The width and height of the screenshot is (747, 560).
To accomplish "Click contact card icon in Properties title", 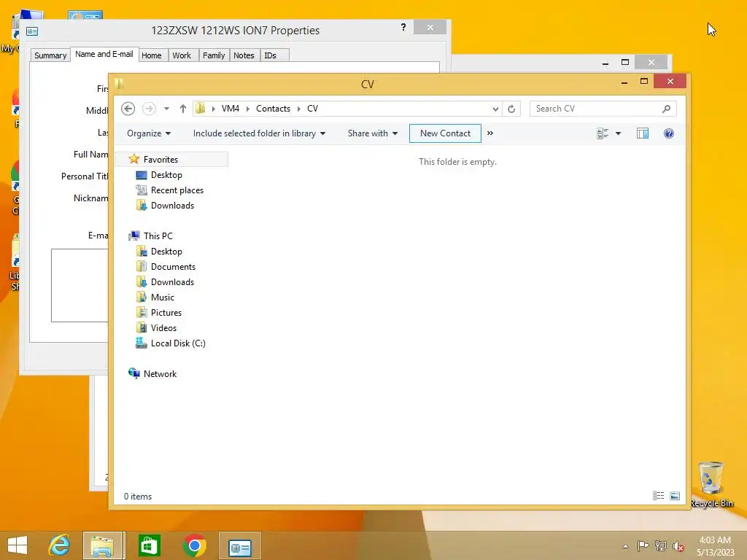I will tap(32, 31).
